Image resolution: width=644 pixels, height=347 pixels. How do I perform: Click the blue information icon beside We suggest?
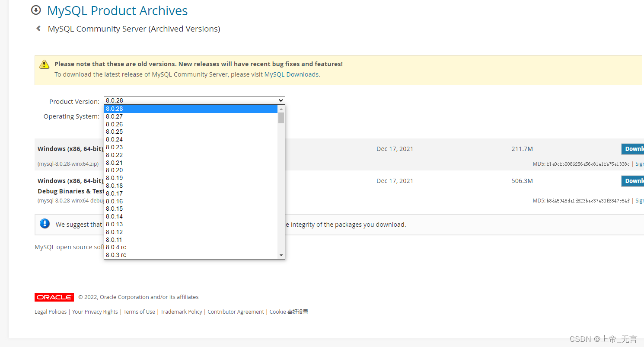(45, 224)
